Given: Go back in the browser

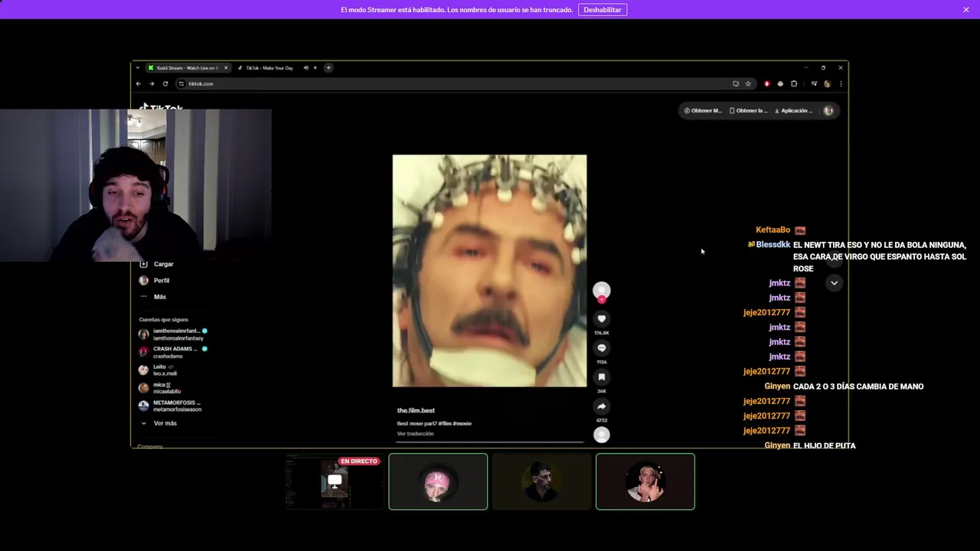Looking at the screenshot, I should pyautogui.click(x=139, y=83).
